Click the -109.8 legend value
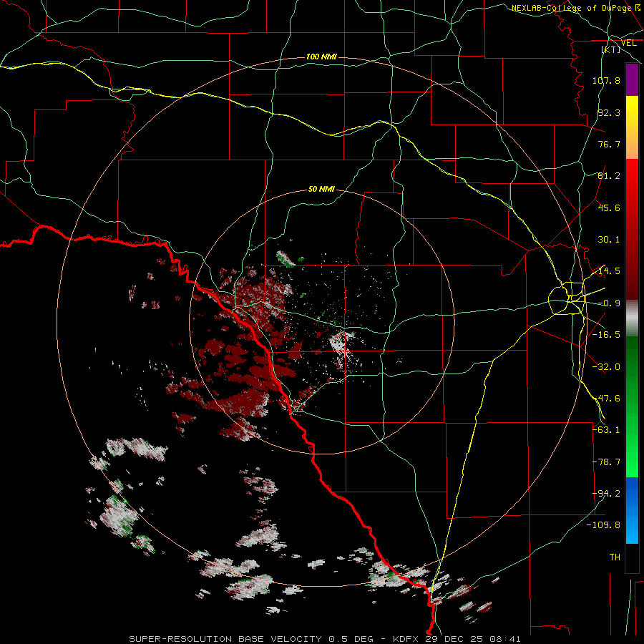644x644 pixels. (604, 525)
